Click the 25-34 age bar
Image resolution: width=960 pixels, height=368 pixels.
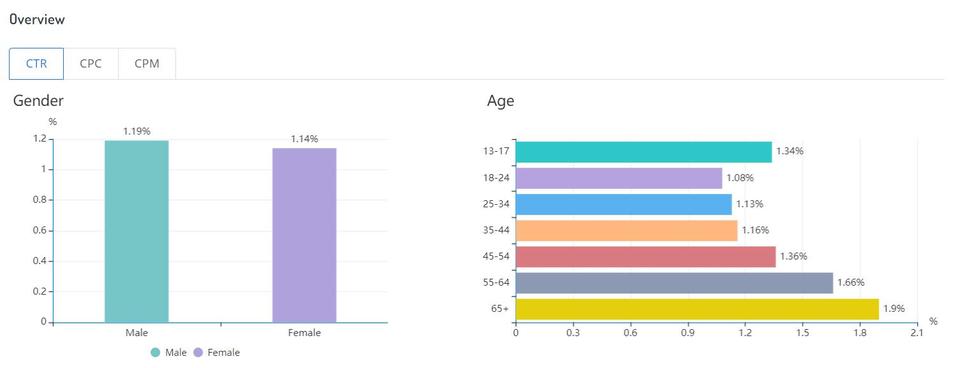(x=624, y=205)
